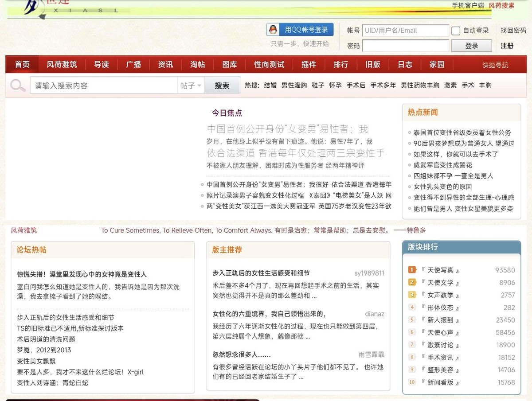Go to the 首页 tab
The image size is (532, 401).
[x=22, y=65]
